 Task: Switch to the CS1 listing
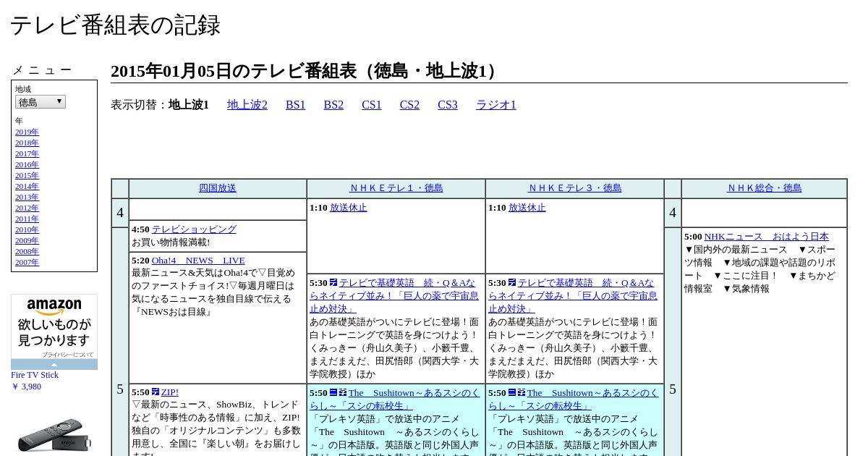372,105
